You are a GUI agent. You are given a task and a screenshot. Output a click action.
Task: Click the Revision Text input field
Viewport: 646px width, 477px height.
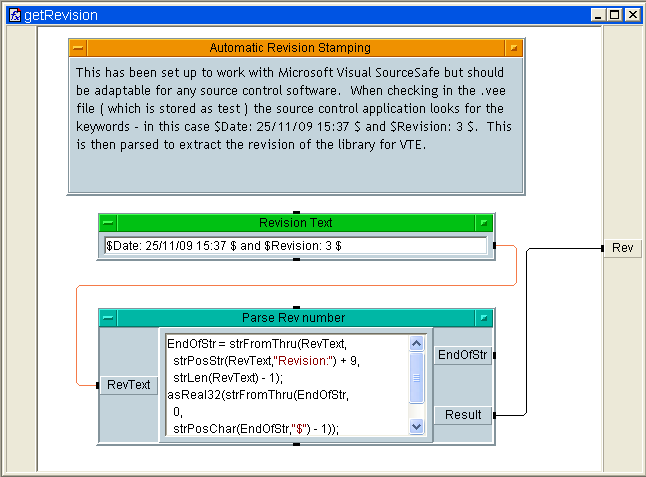295,246
